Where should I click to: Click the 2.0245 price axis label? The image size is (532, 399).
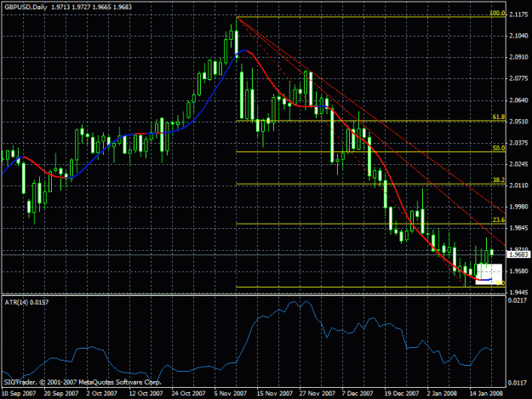pyautogui.click(x=518, y=164)
